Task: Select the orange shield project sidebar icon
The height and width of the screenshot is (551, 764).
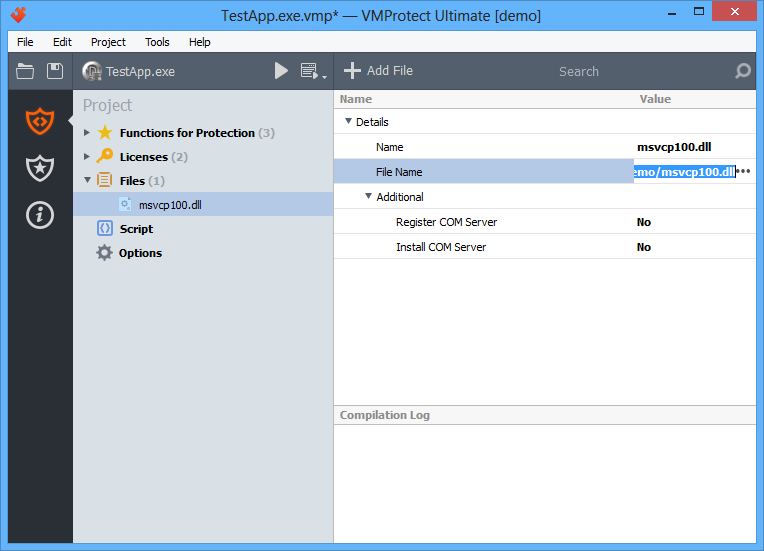Action: coord(40,121)
